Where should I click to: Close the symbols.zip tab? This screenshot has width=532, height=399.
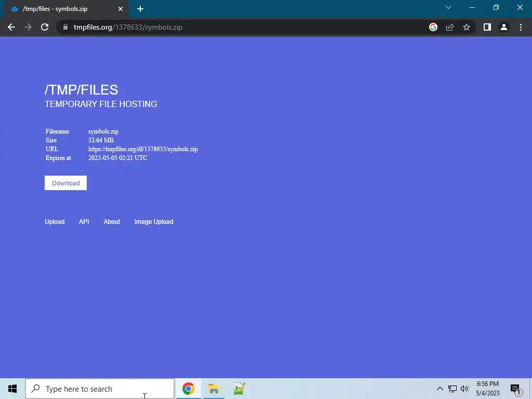[x=121, y=9]
